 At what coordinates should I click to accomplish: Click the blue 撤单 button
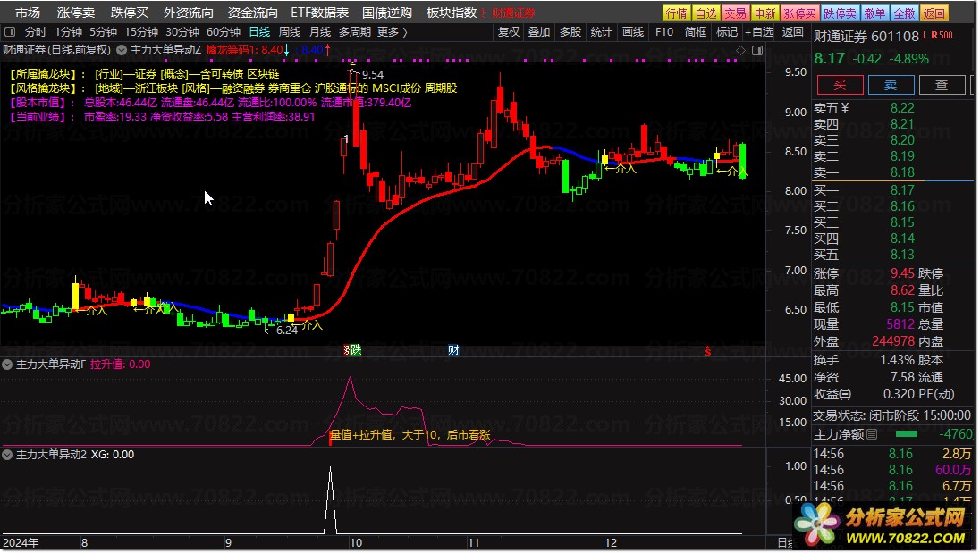coord(875,13)
